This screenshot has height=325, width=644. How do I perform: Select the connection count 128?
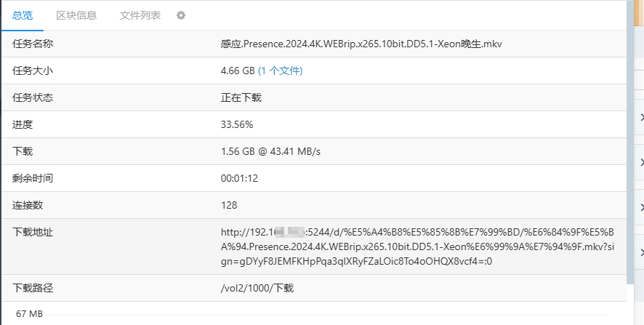[229, 205]
